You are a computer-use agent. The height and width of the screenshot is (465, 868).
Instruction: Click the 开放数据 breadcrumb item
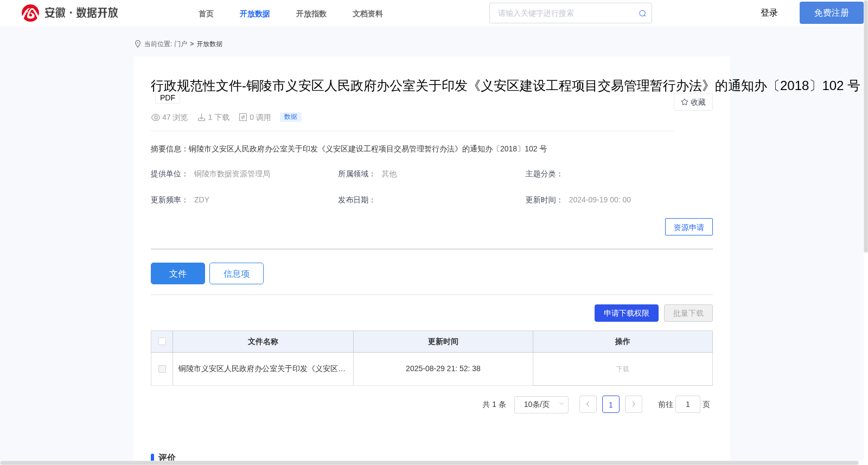tap(209, 44)
